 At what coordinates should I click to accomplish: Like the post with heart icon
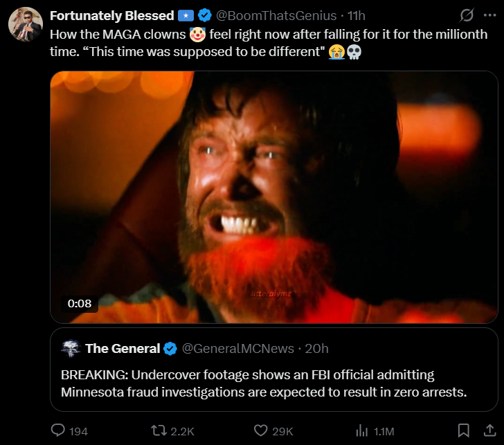point(260,430)
